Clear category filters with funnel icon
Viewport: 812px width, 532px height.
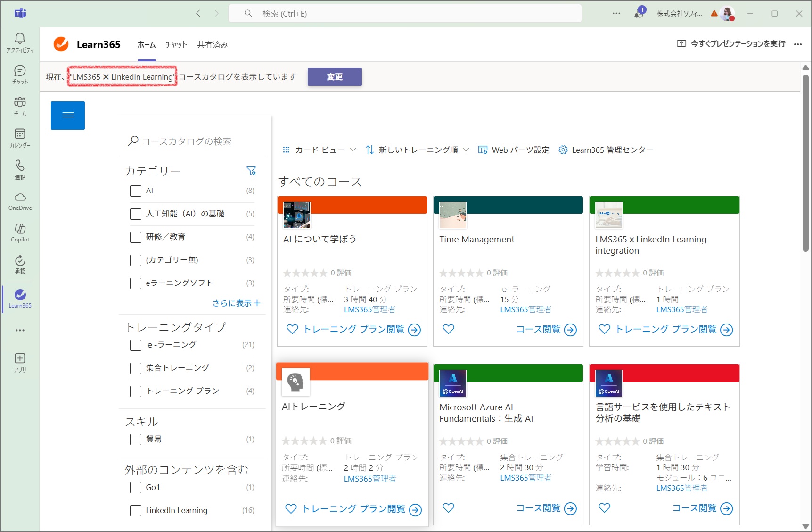[251, 171]
